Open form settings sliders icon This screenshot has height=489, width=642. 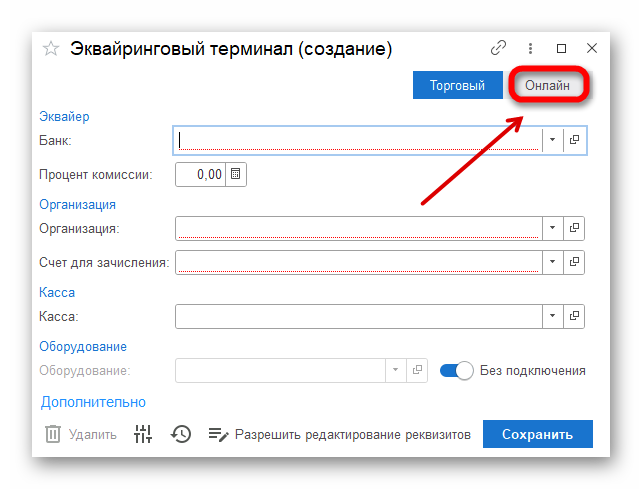tap(143, 434)
